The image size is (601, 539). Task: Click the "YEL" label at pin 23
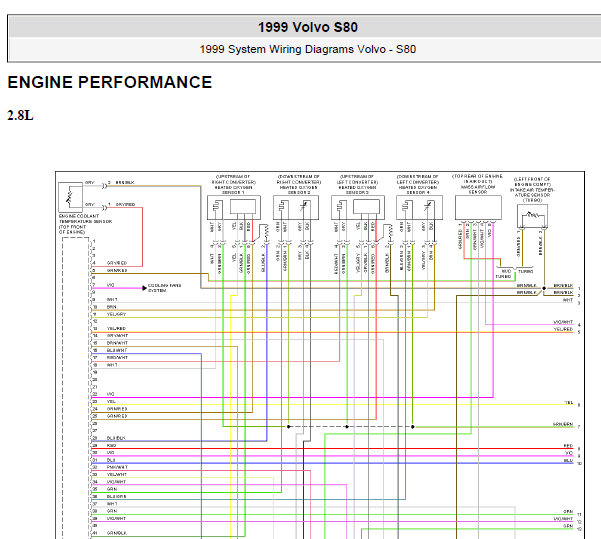[x=111, y=402]
